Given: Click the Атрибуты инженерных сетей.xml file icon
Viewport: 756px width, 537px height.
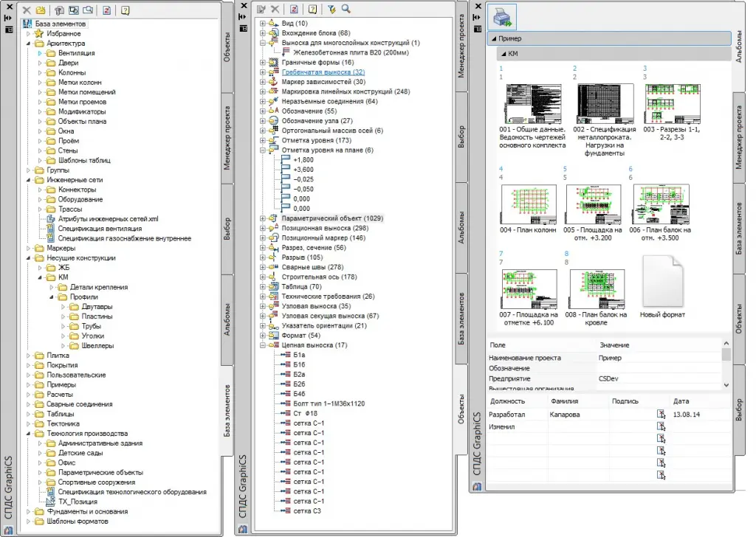Looking at the screenshot, I should [x=51, y=218].
